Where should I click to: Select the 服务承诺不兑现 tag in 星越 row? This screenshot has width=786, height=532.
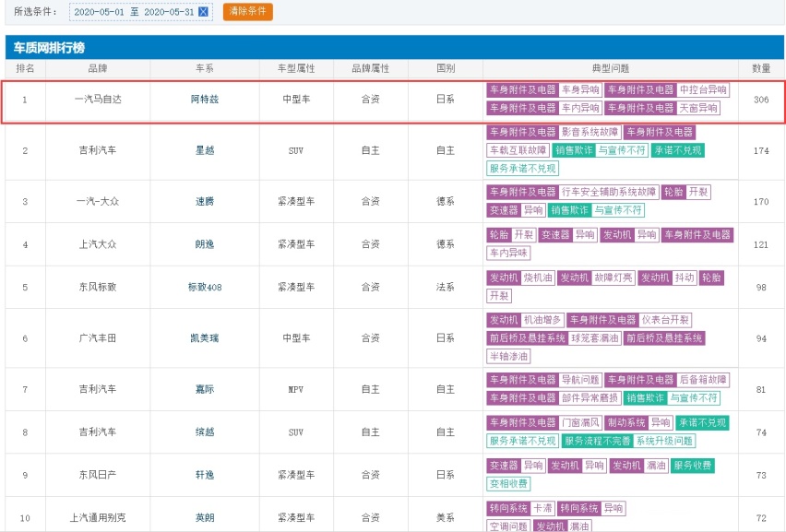[x=522, y=169]
